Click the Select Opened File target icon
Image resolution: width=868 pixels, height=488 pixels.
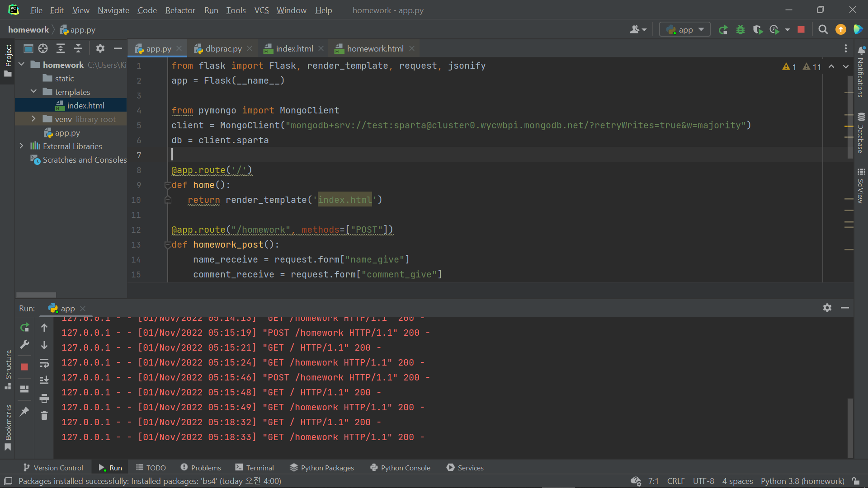pos(43,48)
